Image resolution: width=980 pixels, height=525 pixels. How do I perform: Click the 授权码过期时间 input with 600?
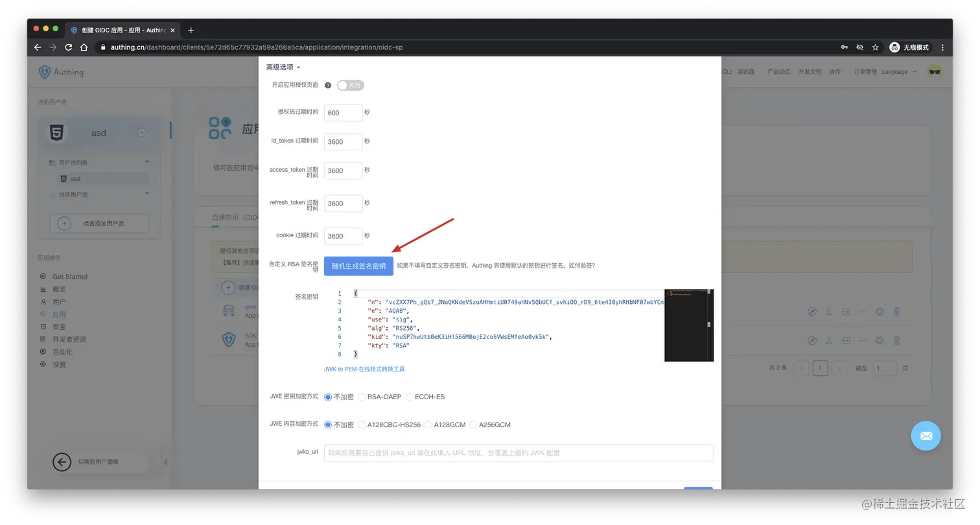(343, 112)
